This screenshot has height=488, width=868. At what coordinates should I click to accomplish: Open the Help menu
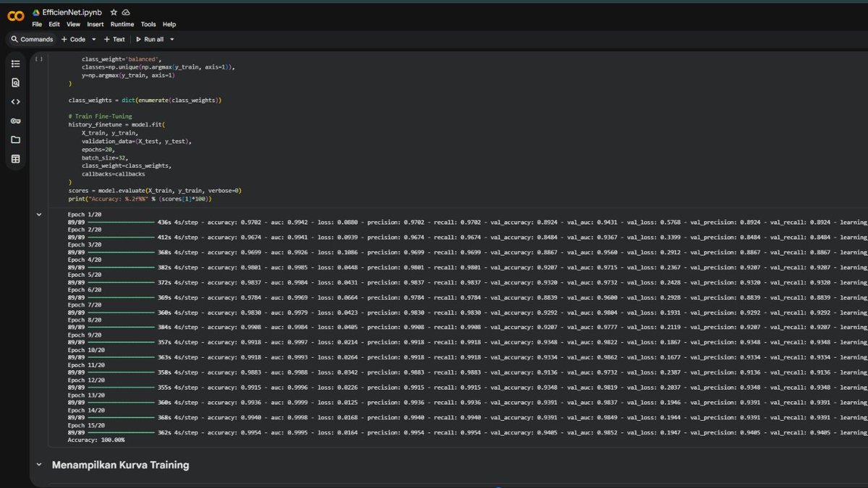click(x=169, y=25)
